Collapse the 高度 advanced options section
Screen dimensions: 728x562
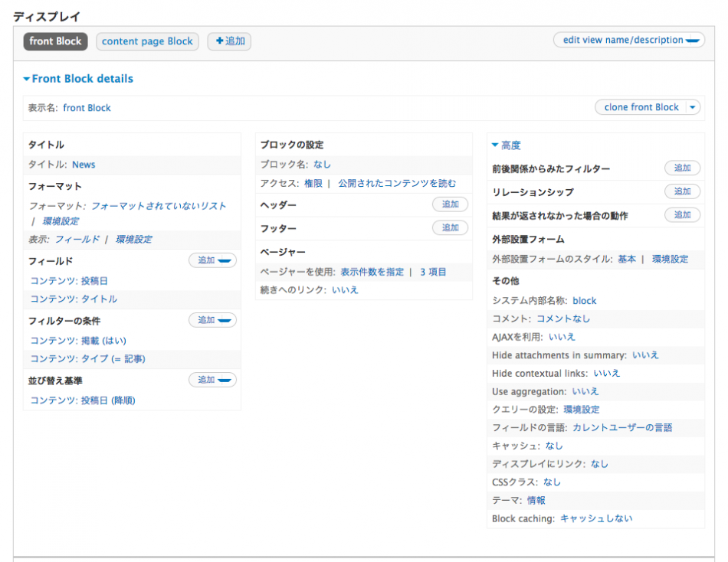(506, 145)
